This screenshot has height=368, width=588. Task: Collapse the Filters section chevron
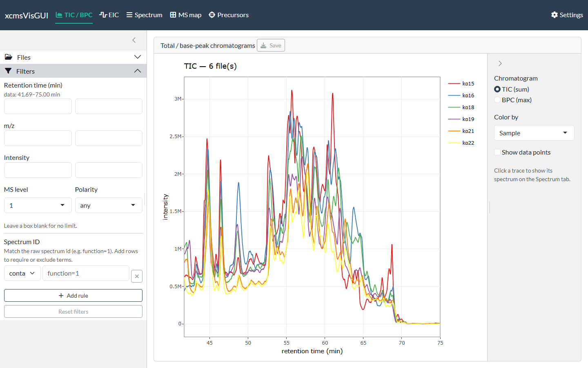[x=138, y=71]
